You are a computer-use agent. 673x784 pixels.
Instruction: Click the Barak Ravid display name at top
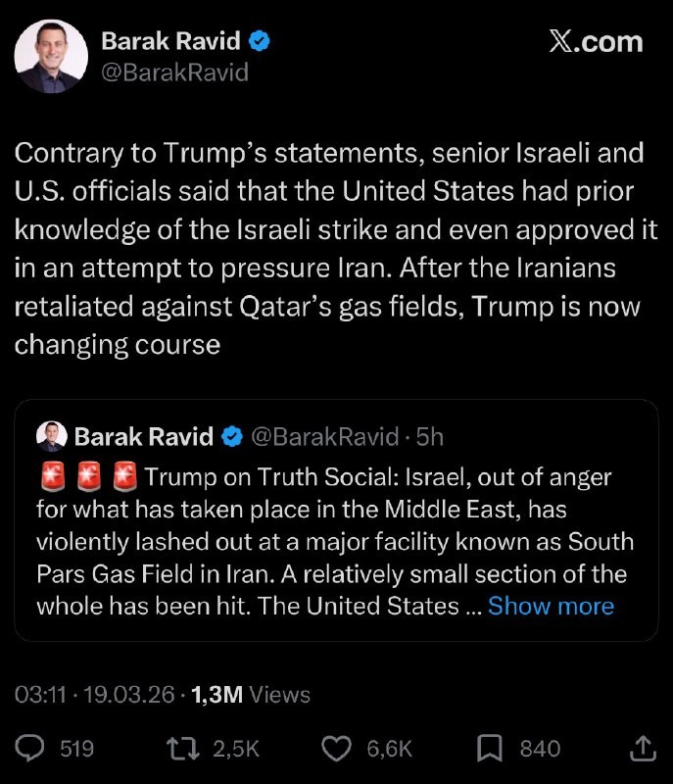pos(172,41)
